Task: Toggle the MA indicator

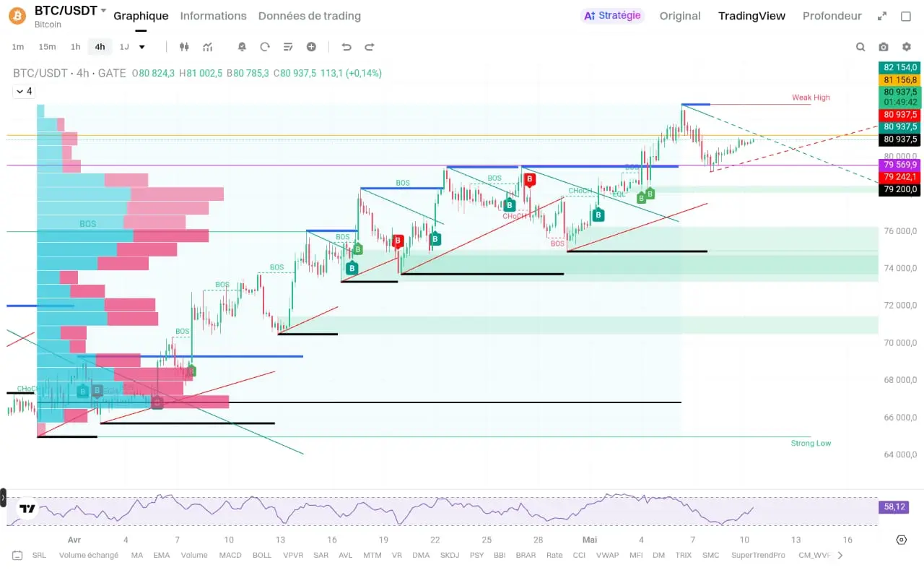Action: pos(137,556)
